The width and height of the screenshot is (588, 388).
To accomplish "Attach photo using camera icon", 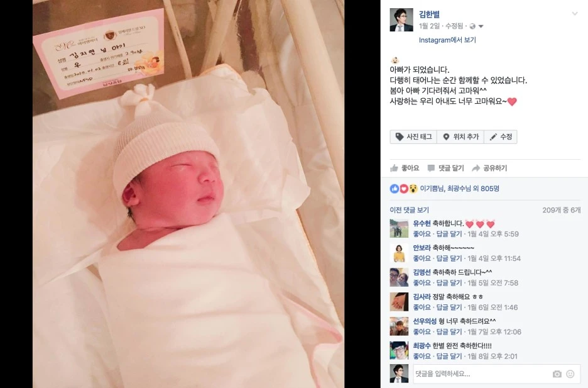I will [x=557, y=374].
